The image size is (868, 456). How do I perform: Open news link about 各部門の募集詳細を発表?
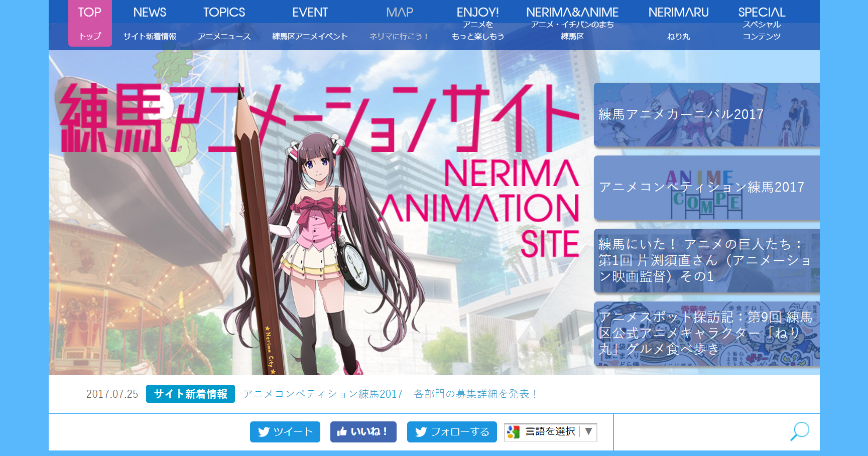click(391, 394)
